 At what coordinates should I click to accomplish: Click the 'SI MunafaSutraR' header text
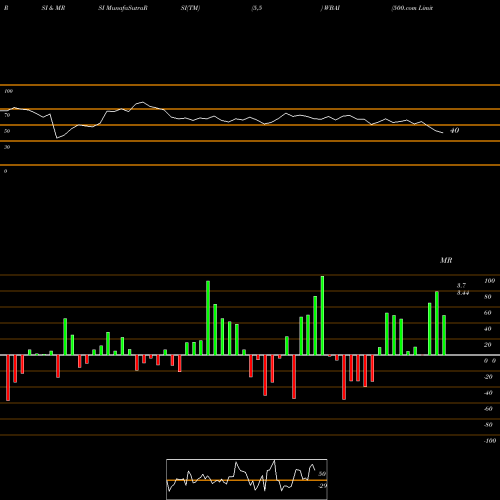tap(123, 8)
